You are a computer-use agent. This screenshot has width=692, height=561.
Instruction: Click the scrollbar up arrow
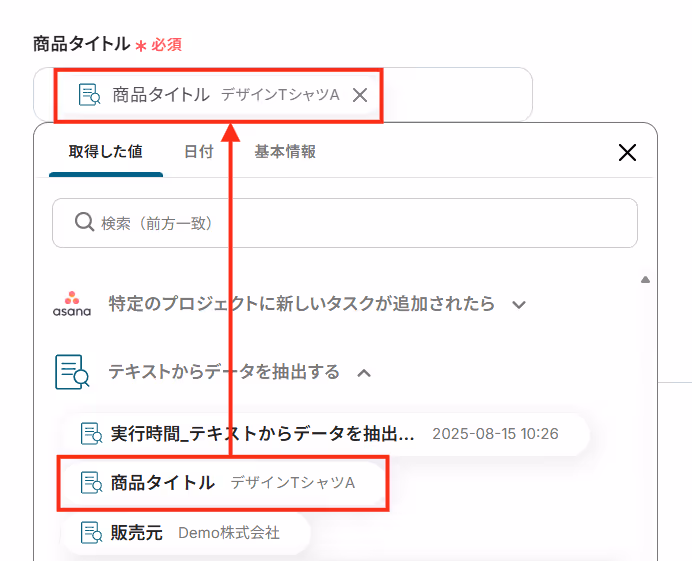tap(645, 279)
